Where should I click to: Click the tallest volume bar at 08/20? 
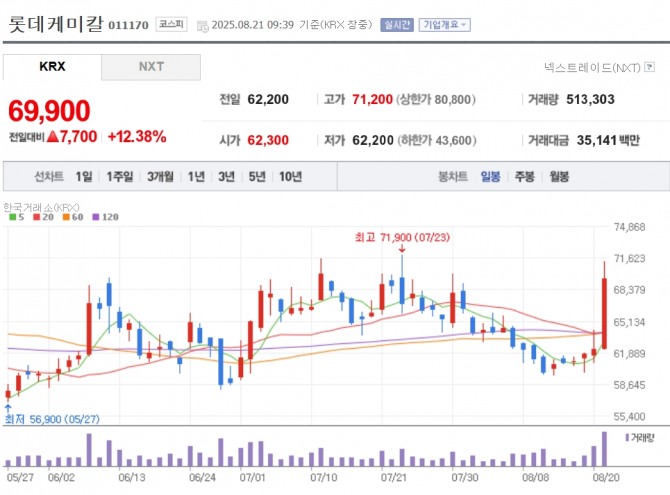(x=605, y=449)
